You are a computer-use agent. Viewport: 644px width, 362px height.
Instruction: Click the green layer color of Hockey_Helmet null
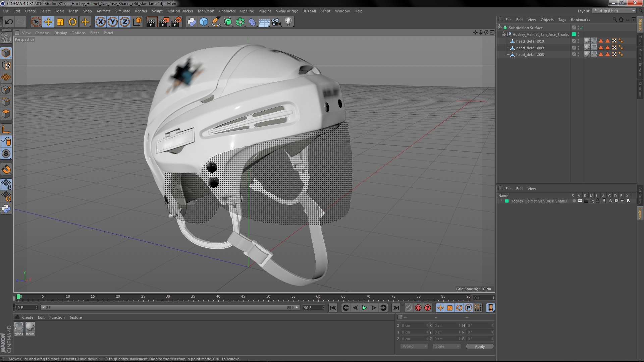click(x=574, y=35)
